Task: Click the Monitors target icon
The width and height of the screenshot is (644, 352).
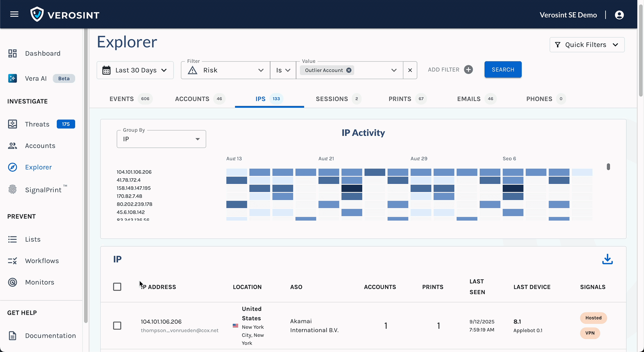Action: pyautogui.click(x=12, y=282)
